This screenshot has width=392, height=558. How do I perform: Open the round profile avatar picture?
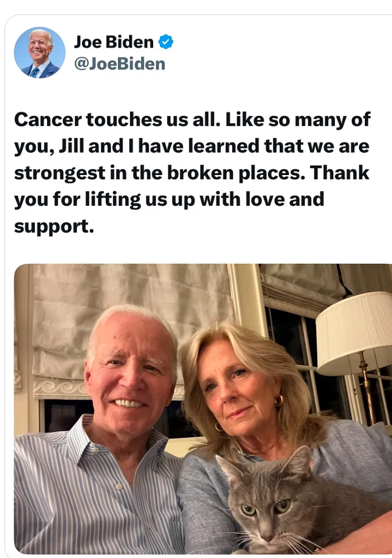tap(40, 53)
